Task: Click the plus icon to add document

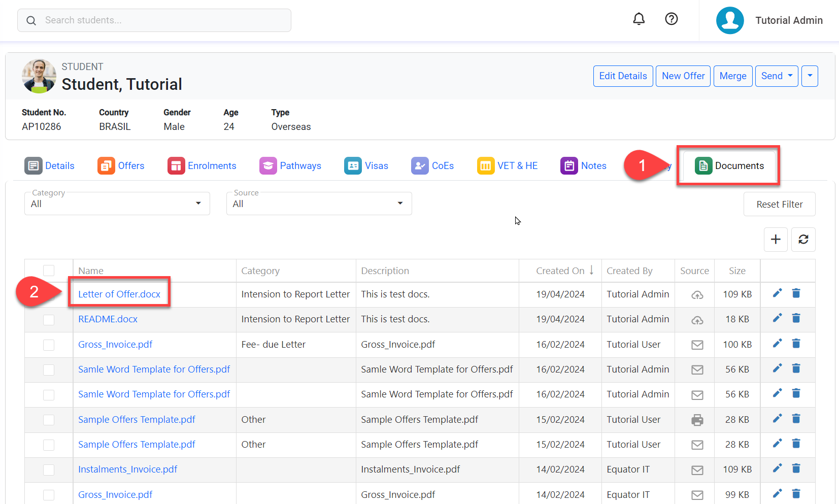Action: [x=776, y=240]
